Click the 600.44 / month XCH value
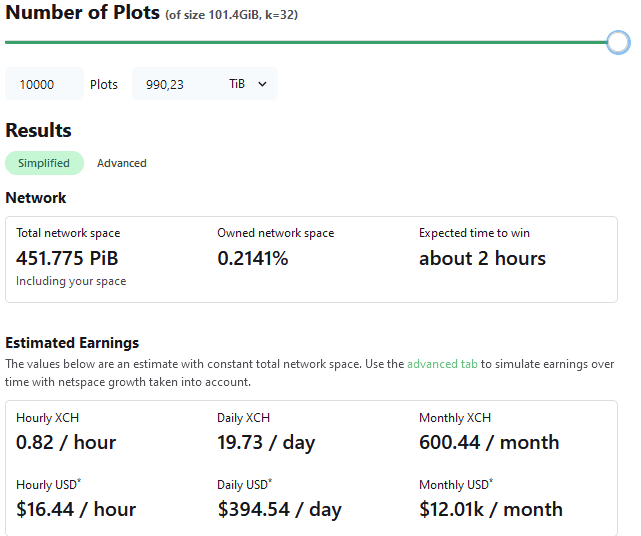Screen dimensions: 641x536 click(489, 442)
